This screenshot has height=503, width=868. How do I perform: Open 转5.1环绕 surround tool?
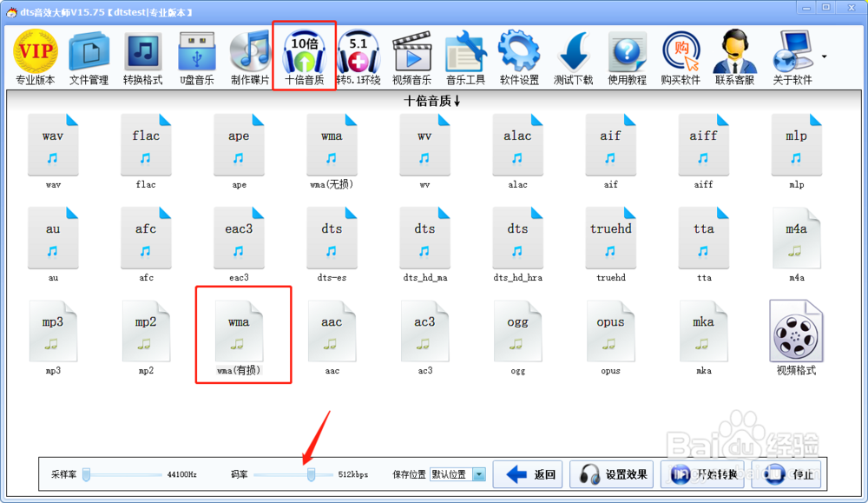click(x=358, y=57)
